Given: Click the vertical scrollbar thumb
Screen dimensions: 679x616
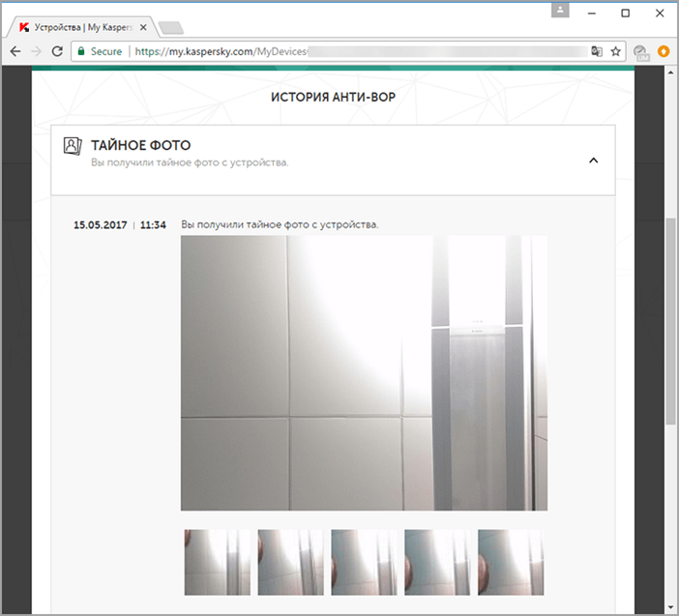Looking at the screenshot, I should pyautogui.click(x=670, y=321).
